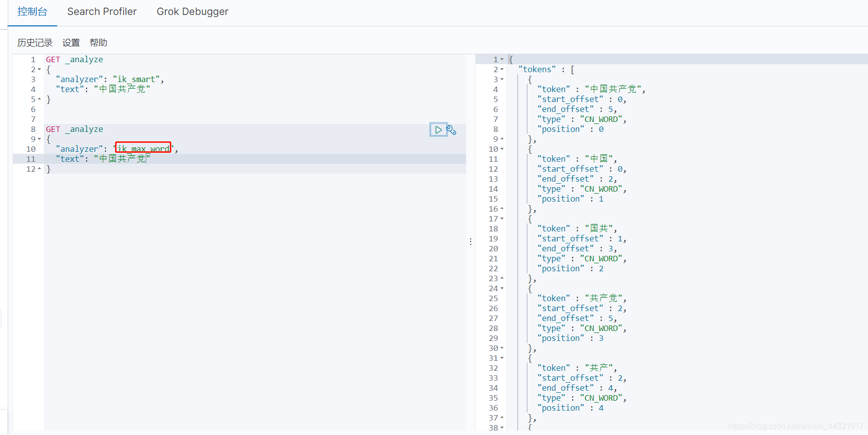Collapse first token object at response line 3

tap(502, 80)
